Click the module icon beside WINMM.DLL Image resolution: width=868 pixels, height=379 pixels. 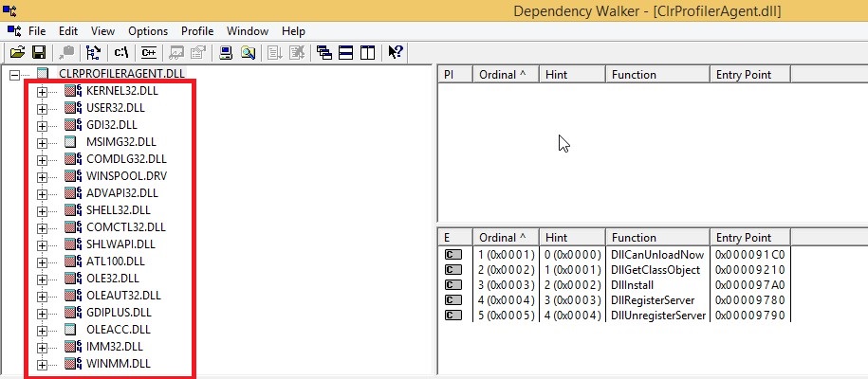[x=72, y=364]
